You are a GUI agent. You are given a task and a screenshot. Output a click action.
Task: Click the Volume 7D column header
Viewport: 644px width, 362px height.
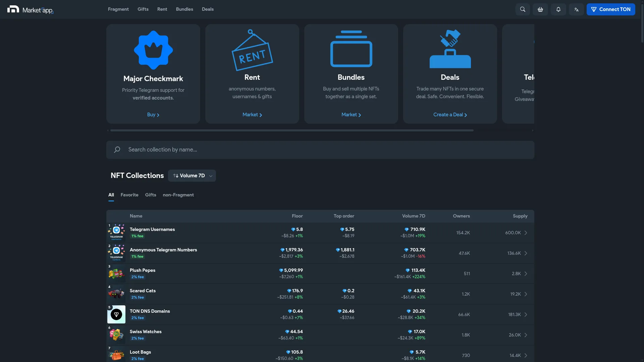coord(414,216)
